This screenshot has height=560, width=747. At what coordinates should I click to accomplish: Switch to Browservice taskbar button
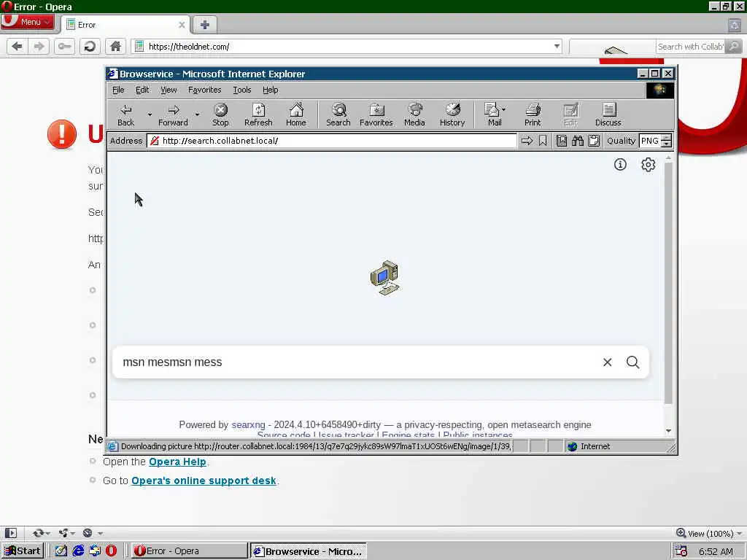(309, 551)
